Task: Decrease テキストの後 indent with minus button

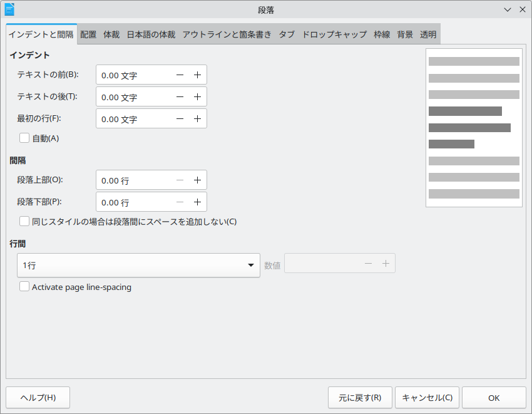Action: click(180, 97)
